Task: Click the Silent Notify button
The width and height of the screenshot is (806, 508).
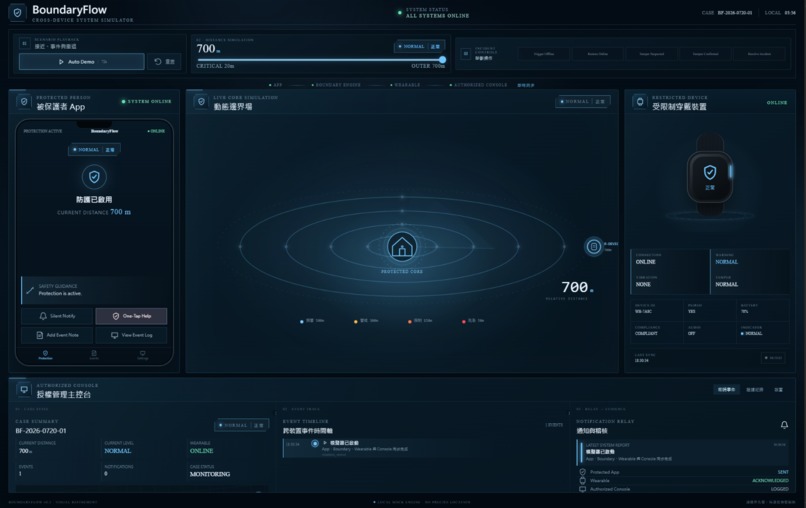Action: point(57,316)
